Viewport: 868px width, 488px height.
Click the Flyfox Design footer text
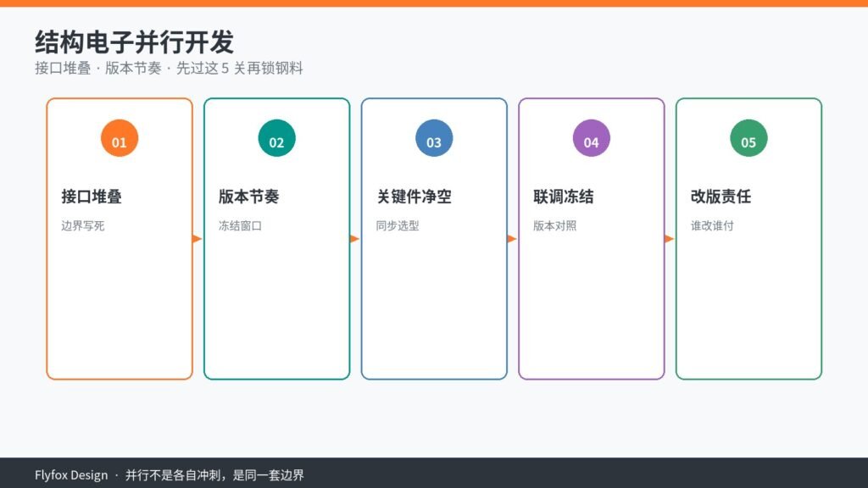pos(71,475)
